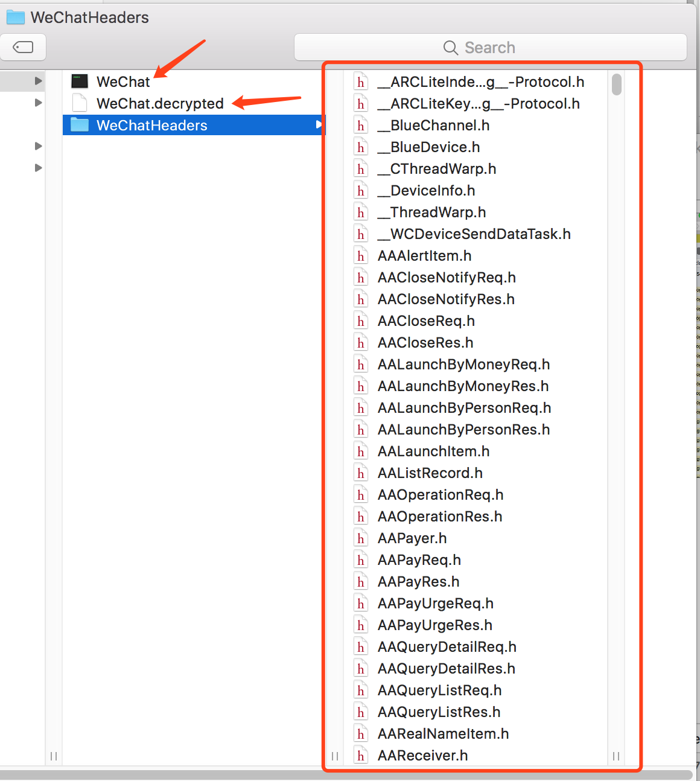Select the WeChat file row
This screenshot has width=700, height=781.
193,81
